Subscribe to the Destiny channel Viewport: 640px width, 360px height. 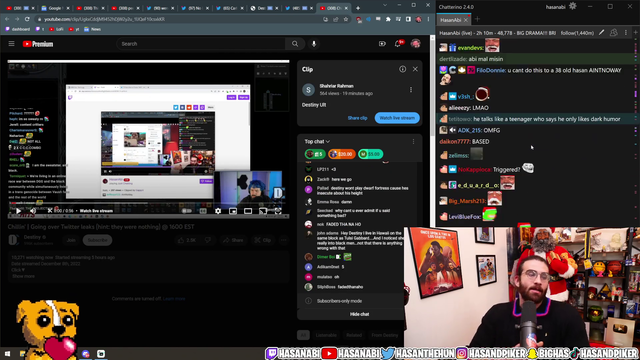tap(98, 240)
